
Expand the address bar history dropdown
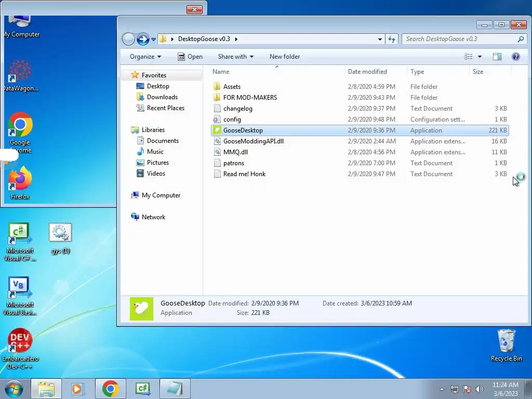(380, 39)
